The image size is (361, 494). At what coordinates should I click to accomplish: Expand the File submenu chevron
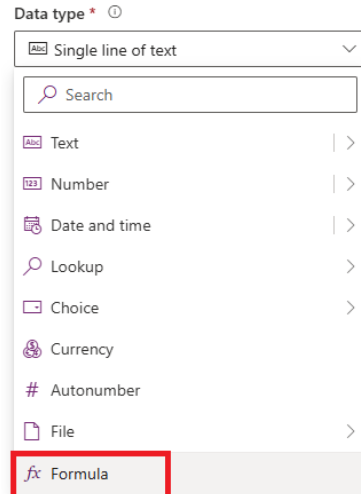tap(350, 431)
